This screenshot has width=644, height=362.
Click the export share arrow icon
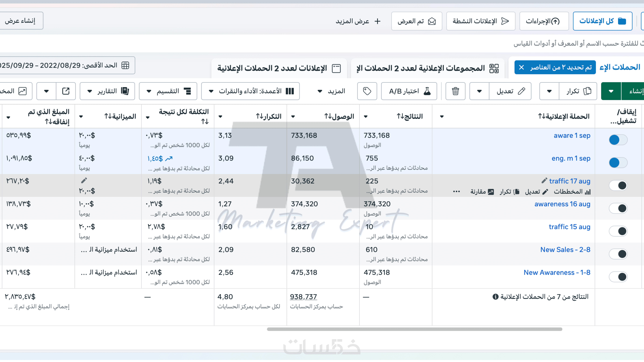66,91
